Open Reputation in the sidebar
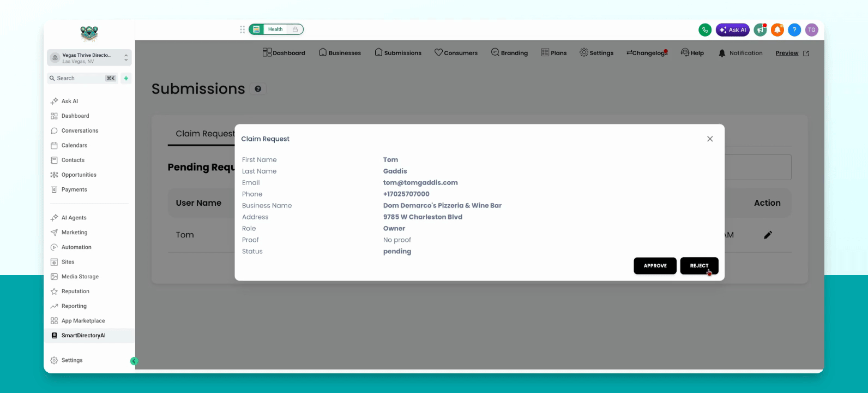The height and width of the screenshot is (393, 868). [x=75, y=291]
